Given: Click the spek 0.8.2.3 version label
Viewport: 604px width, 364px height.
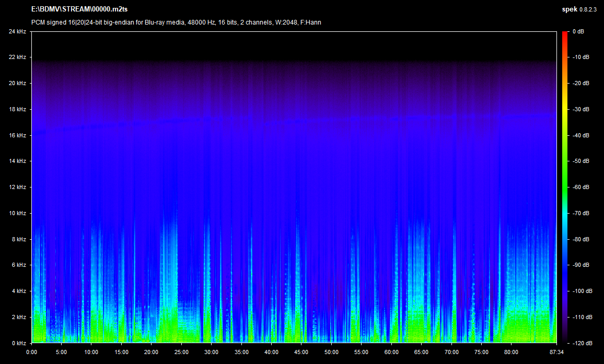Looking at the screenshot, I should coord(580,9).
